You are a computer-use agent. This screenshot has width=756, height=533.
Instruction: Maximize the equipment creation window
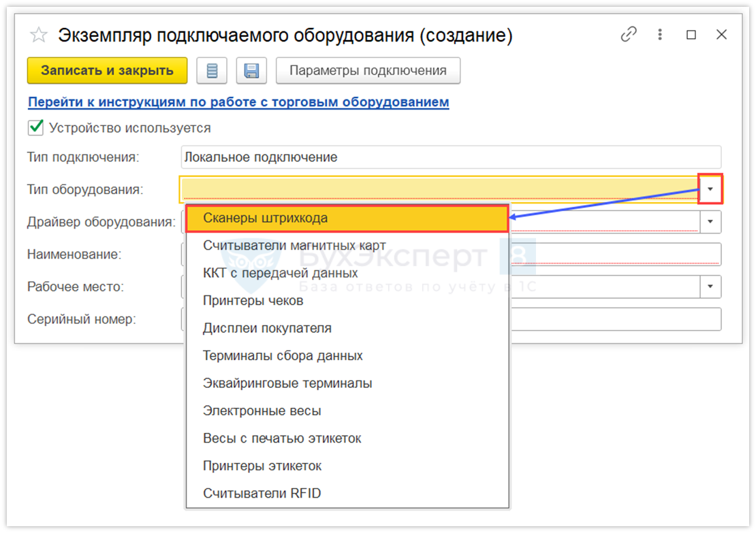(x=691, y=35)
